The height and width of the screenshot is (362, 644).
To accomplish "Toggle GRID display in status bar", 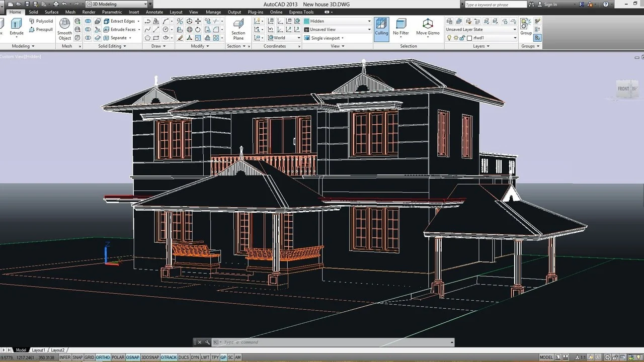I will (x=89, y=357).
